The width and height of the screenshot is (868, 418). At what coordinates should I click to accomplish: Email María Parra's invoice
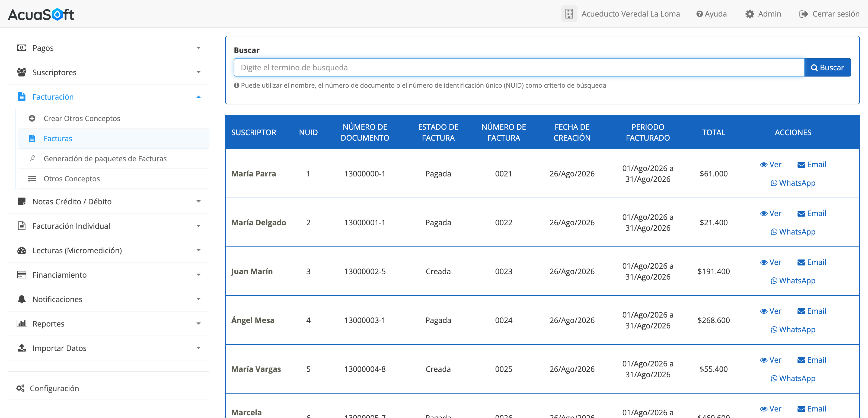(x=812, y=164)
